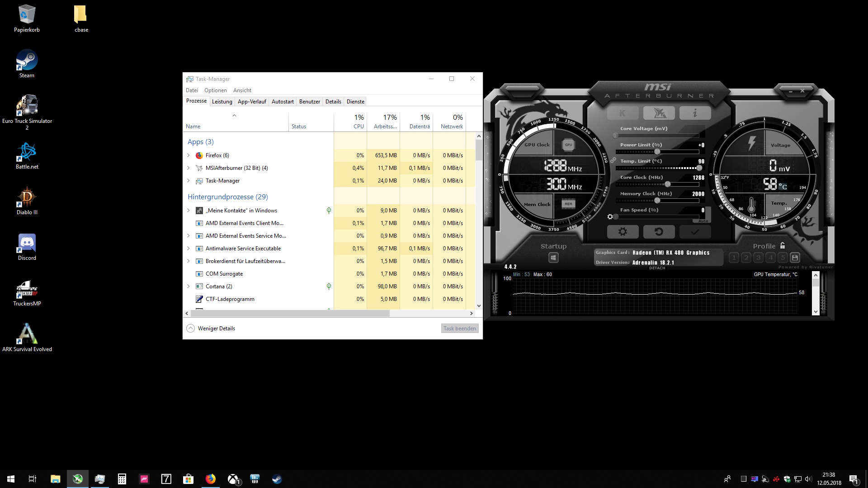Open the Optionen menu in Task-Manager

coord(215,90)
